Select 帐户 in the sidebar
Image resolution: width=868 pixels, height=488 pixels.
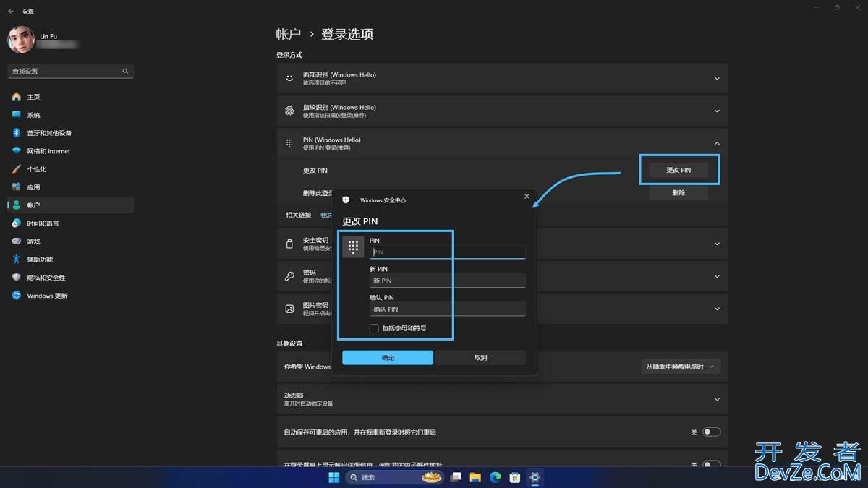point(71,205)
